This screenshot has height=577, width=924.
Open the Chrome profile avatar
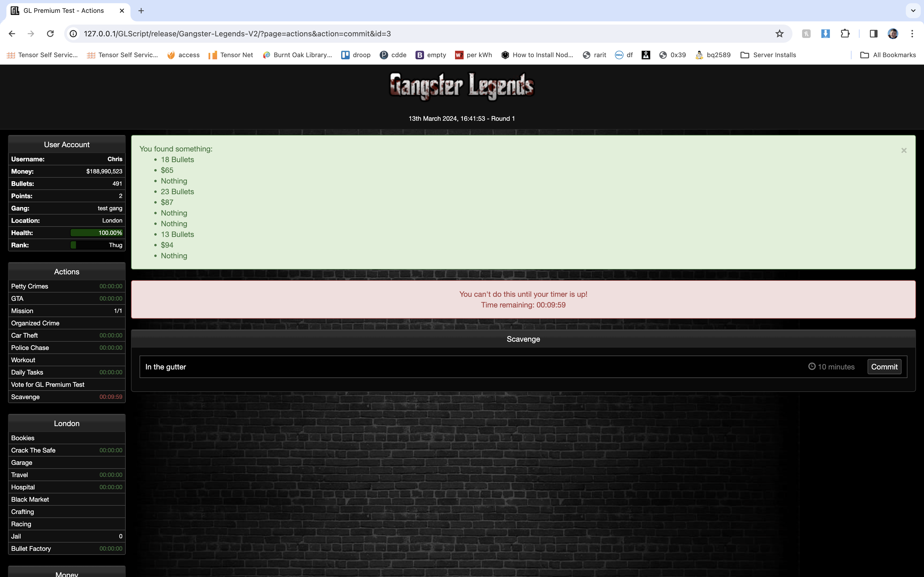tap(893, 34)
